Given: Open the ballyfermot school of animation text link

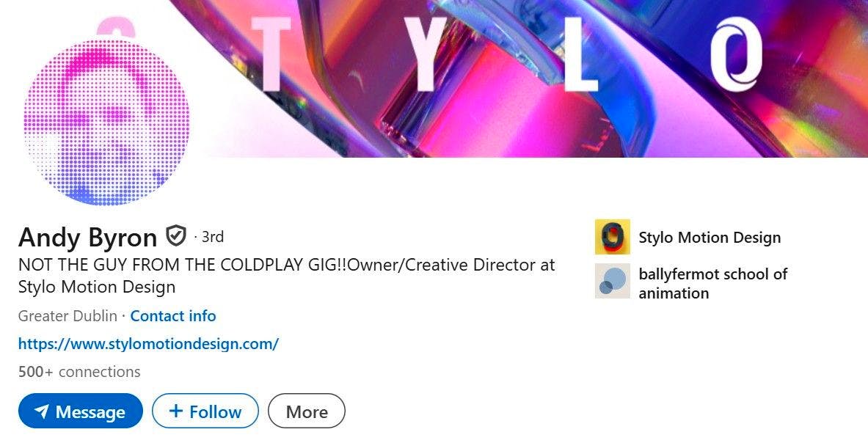Looking at the screenshot, I should point(713,283).
